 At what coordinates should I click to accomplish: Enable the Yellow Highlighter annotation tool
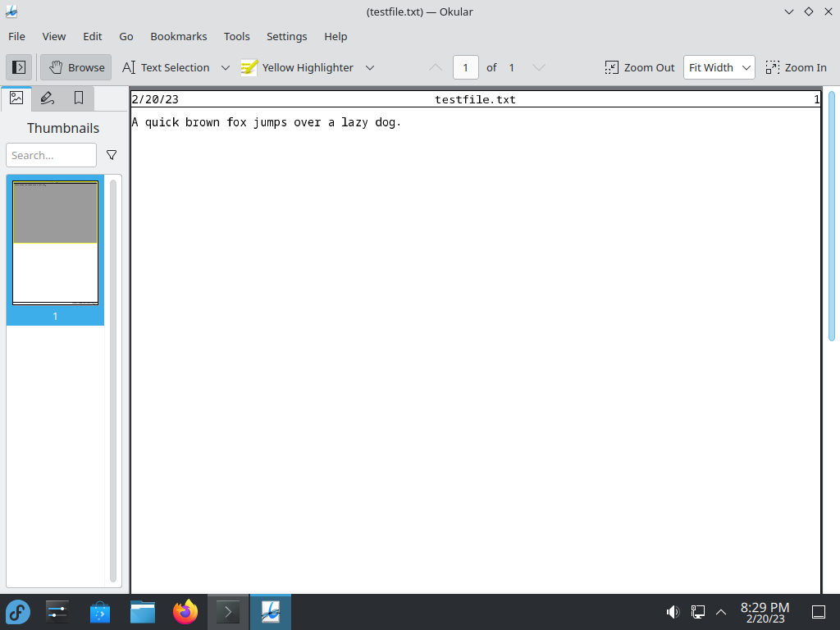(x=297, y=67)
